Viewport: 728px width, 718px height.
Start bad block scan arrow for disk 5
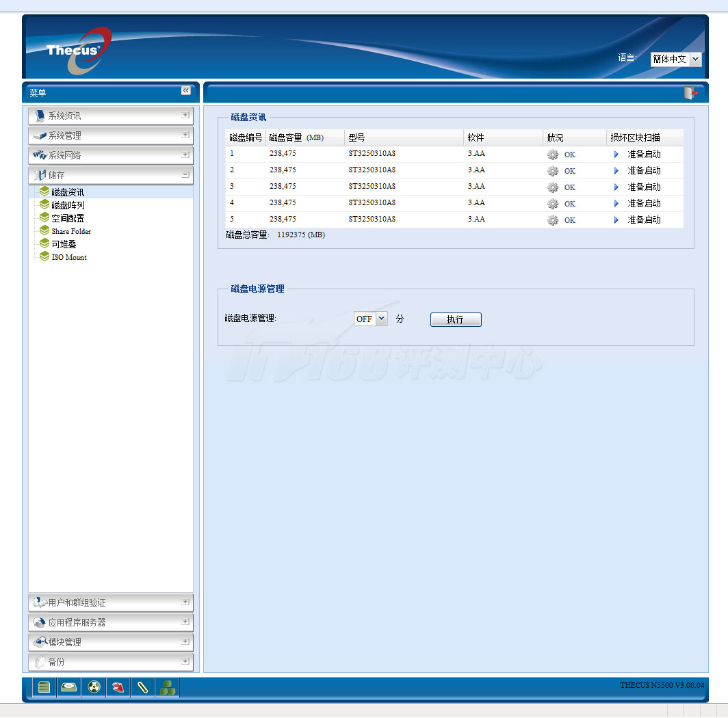coord(616,220)
